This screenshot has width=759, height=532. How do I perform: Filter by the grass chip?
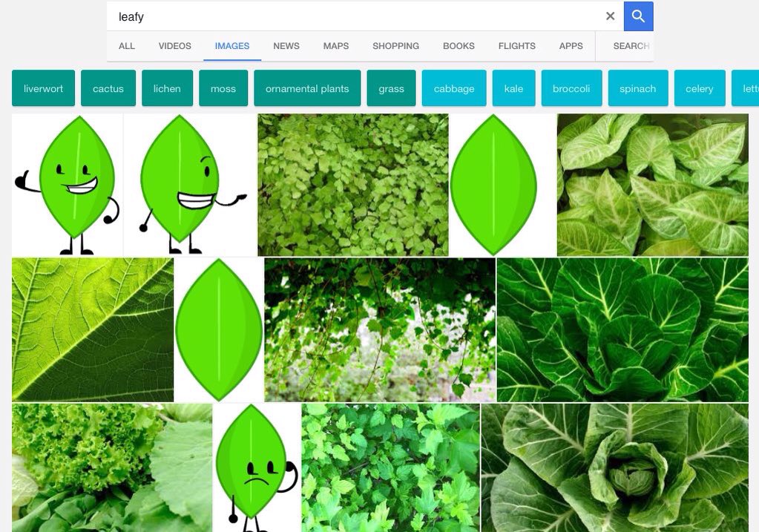(x=392, y=88)
